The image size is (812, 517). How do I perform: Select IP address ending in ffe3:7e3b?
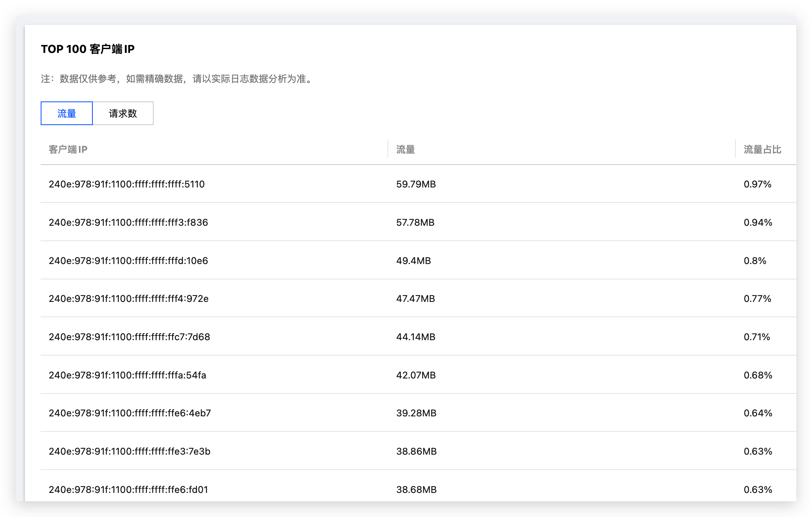[129, 451]
